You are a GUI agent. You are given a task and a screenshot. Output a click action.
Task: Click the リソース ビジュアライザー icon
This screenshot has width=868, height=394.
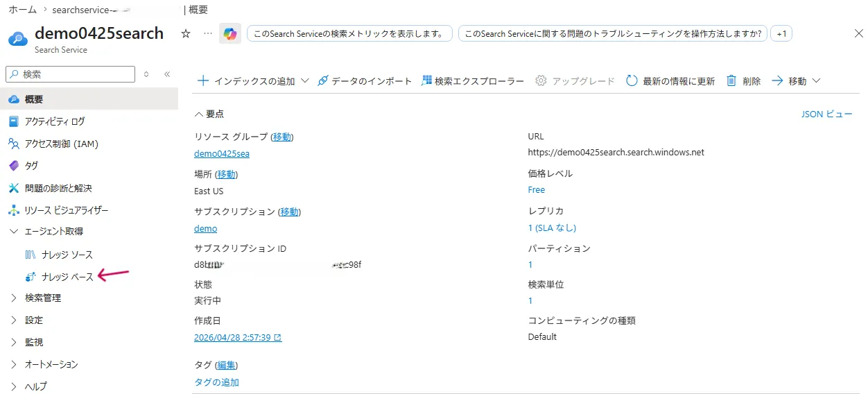(14, 210)
